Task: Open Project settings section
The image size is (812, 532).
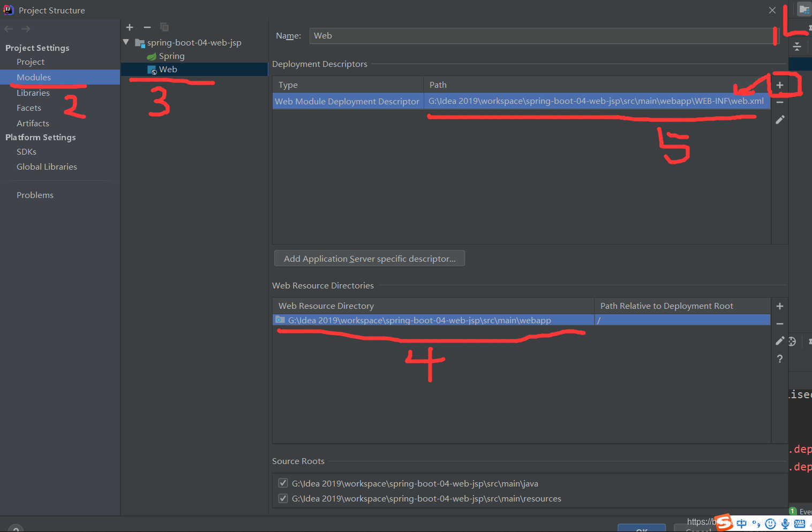Action: click(31, 62)
